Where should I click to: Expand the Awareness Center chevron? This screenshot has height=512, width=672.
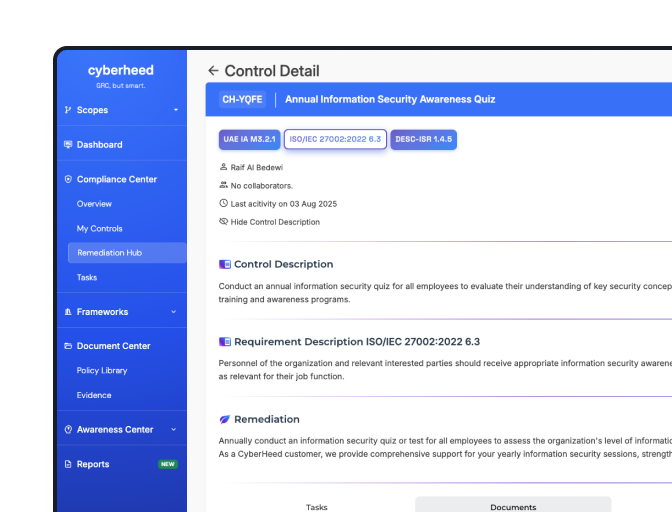click(x=174, y=430)
